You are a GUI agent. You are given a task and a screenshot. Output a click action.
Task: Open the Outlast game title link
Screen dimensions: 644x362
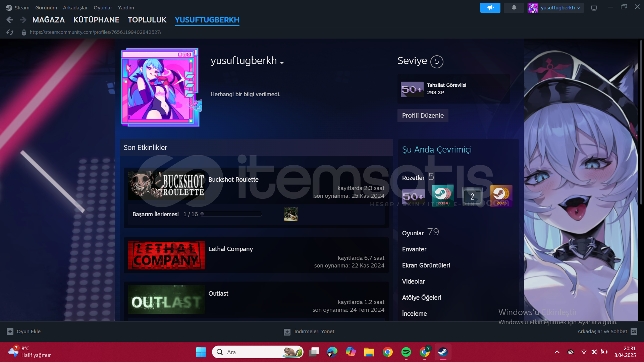pyautogui.click(x=218, y=294)
